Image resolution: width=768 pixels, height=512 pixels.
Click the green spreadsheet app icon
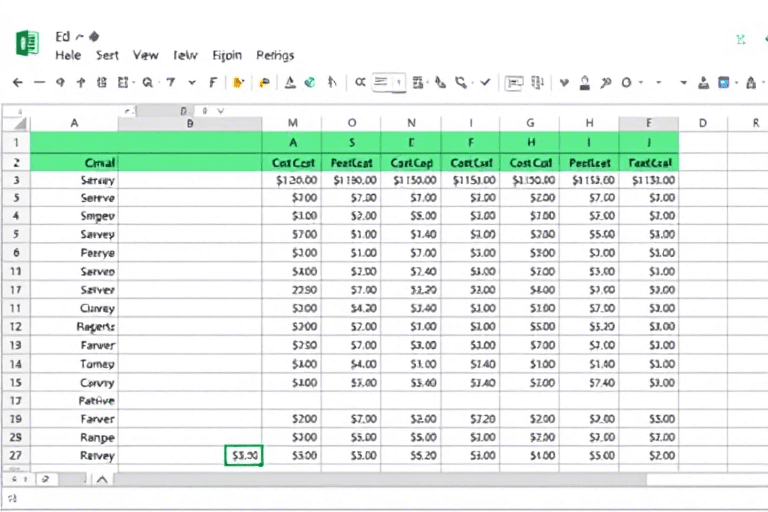click(27, 42)
